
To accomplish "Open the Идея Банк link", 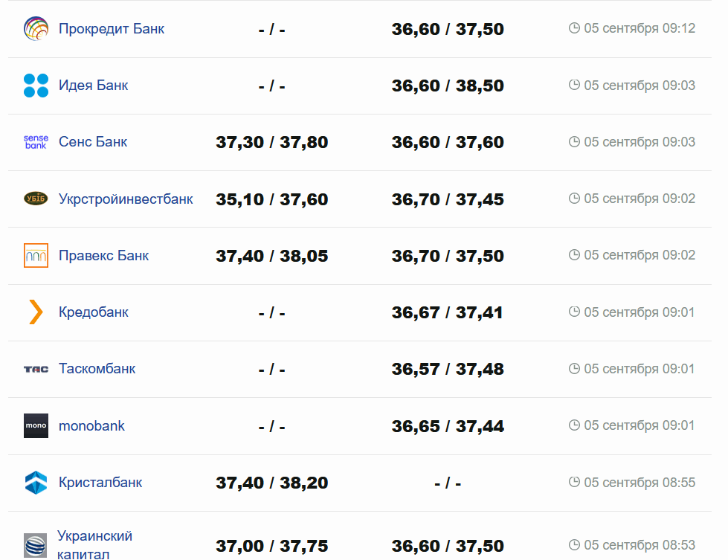I will 93,86.
